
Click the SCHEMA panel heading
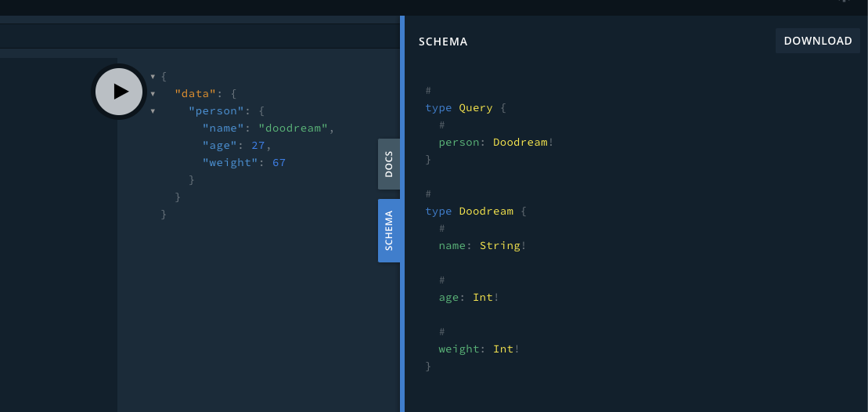point(443,42)
